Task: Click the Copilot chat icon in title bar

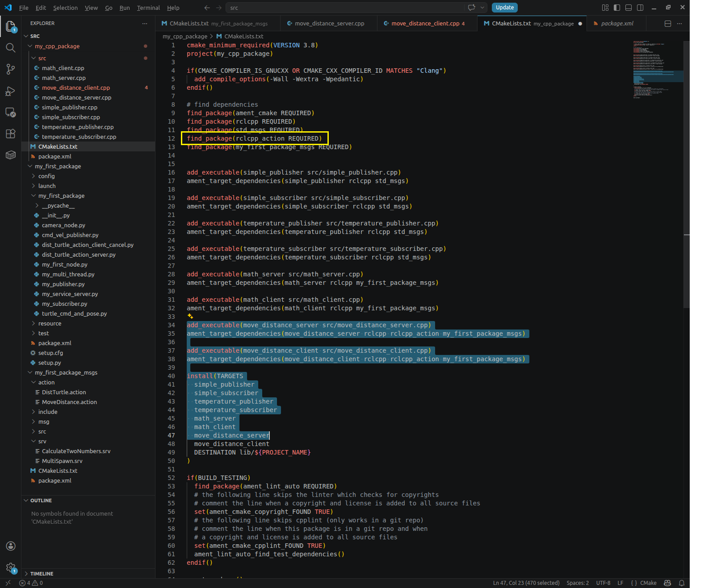Action: [471, 8]
